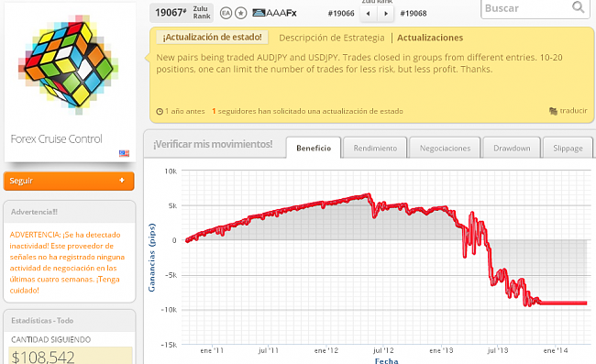The height and width of the screenshot is (364, 596).
Task: Select the Actualizaciones section
Action: click(x=430, y=38)
